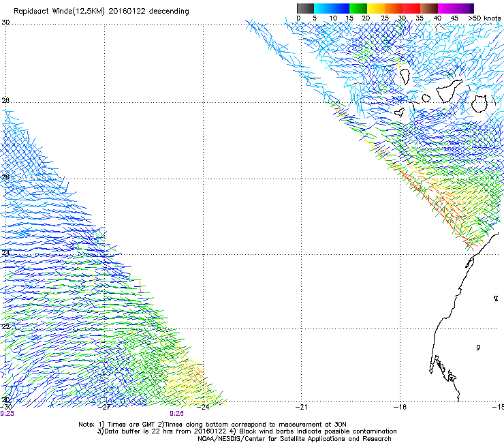Viewport: 504px width, 443px height.
Task: Click the orange 25-30 knots legend swatch
Action: [394, 8]
